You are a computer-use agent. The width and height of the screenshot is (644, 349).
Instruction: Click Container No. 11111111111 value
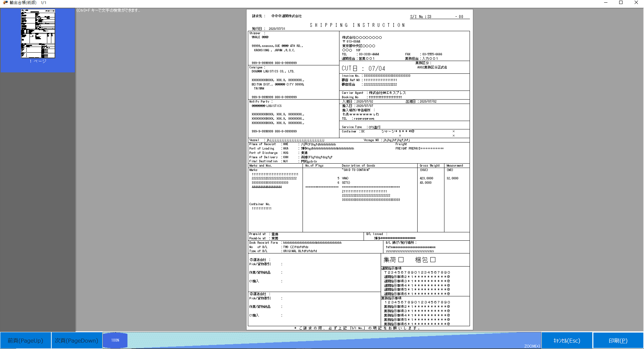(262, 209)
